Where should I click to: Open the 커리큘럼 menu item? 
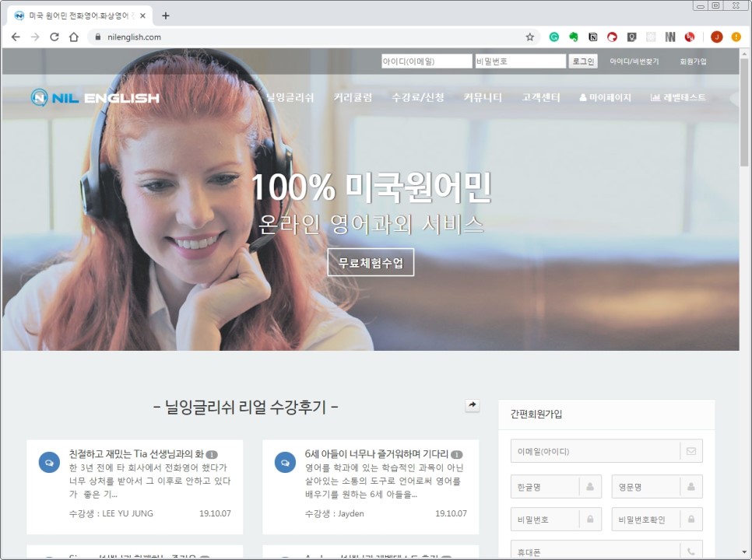pyautogui.click(x=353, y=97)
